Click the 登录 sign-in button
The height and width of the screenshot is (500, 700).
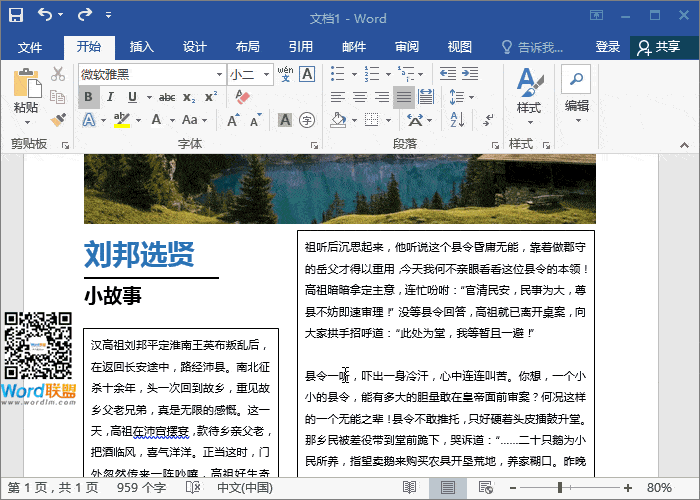point(608,47)
